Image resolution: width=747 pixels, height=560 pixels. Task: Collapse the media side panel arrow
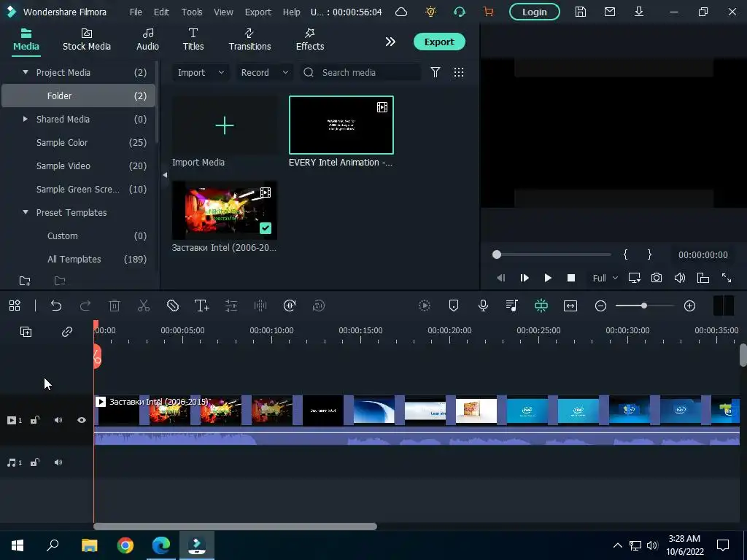pos(165,175)
